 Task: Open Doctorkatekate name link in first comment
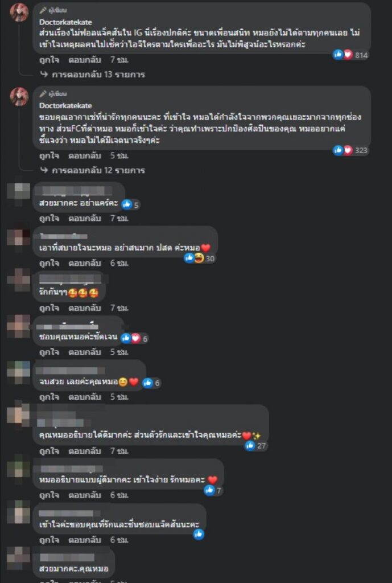click(65, 22)
